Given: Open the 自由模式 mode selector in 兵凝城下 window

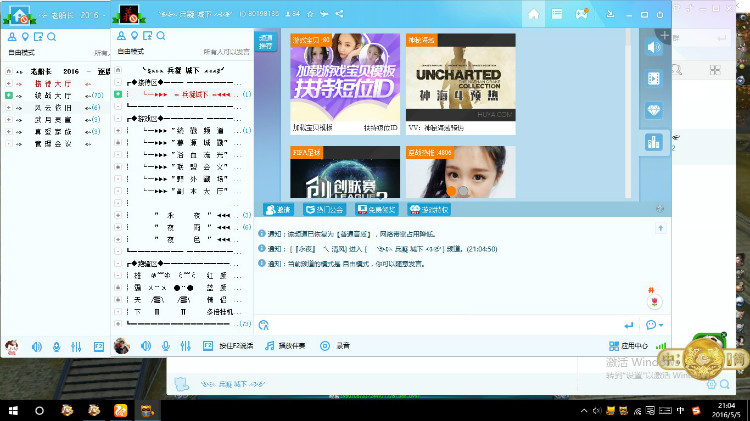Looking at the screenshot, I should click(x=131, y=52).
